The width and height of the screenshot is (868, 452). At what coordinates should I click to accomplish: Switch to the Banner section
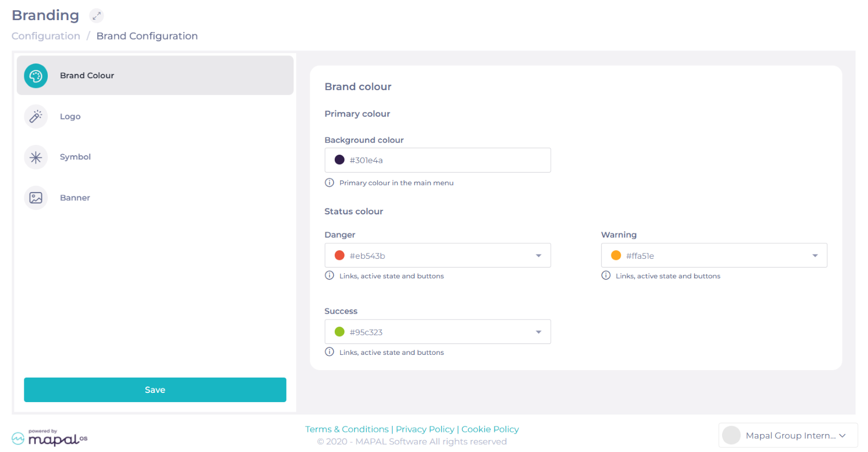[x=75, y=198]
